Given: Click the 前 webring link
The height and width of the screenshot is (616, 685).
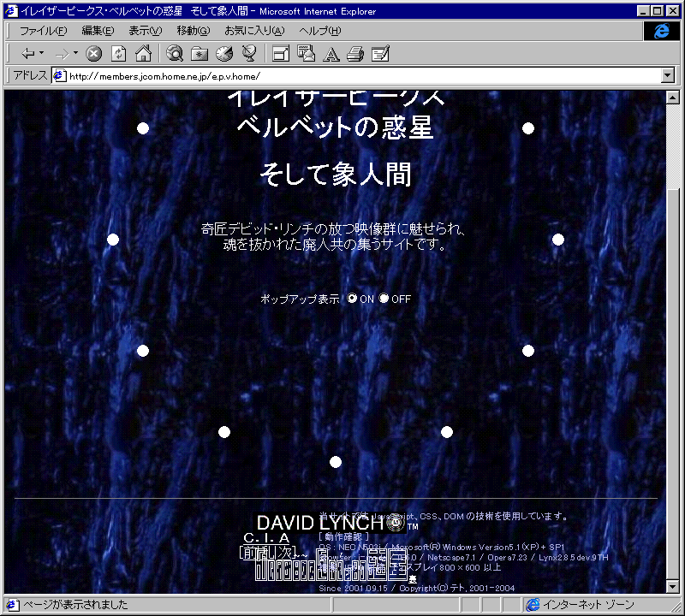Looking at the screenshot, I should (250, 553).
